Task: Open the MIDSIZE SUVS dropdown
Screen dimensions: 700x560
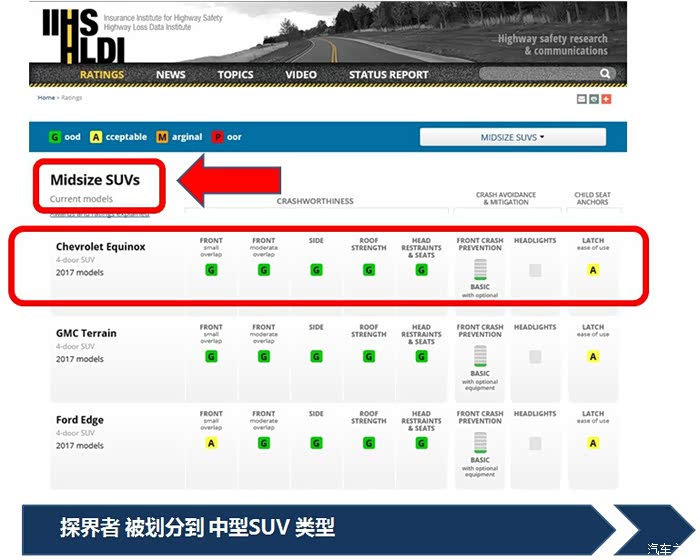Action: 512,137
